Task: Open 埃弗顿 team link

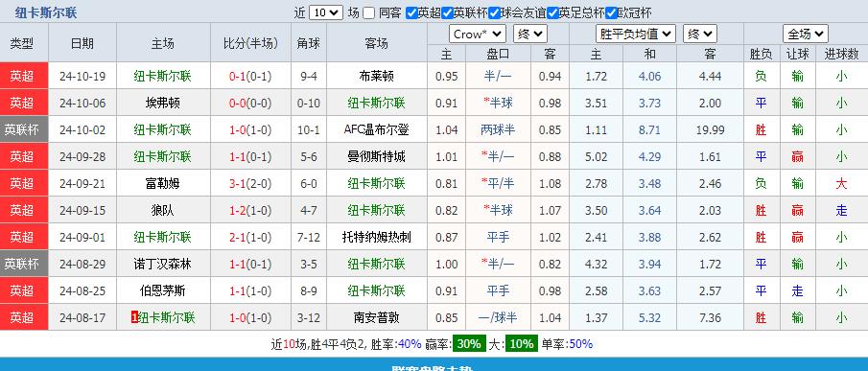Action: (163, 103)
